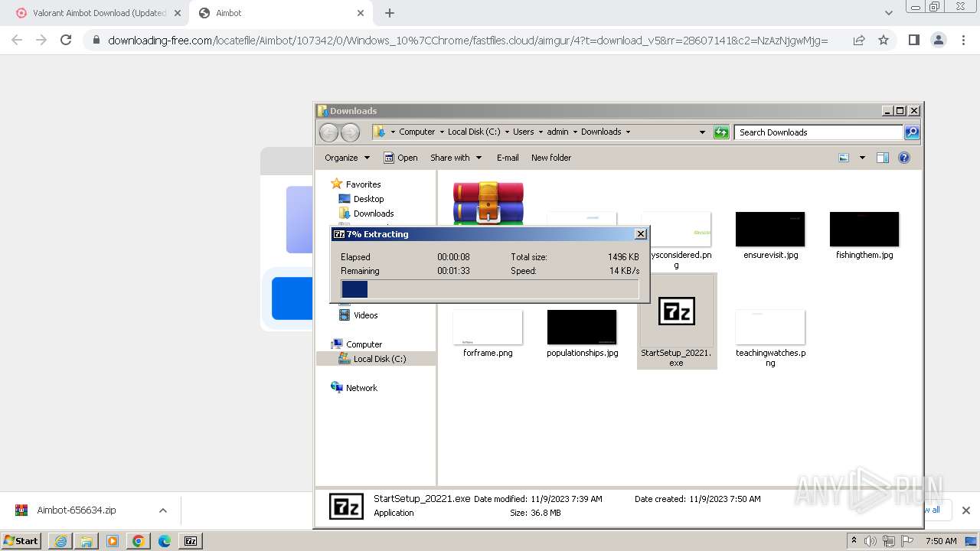Close the Aimbot tab
The height and width of the screenshot is (551, 980).
(361, 13)
